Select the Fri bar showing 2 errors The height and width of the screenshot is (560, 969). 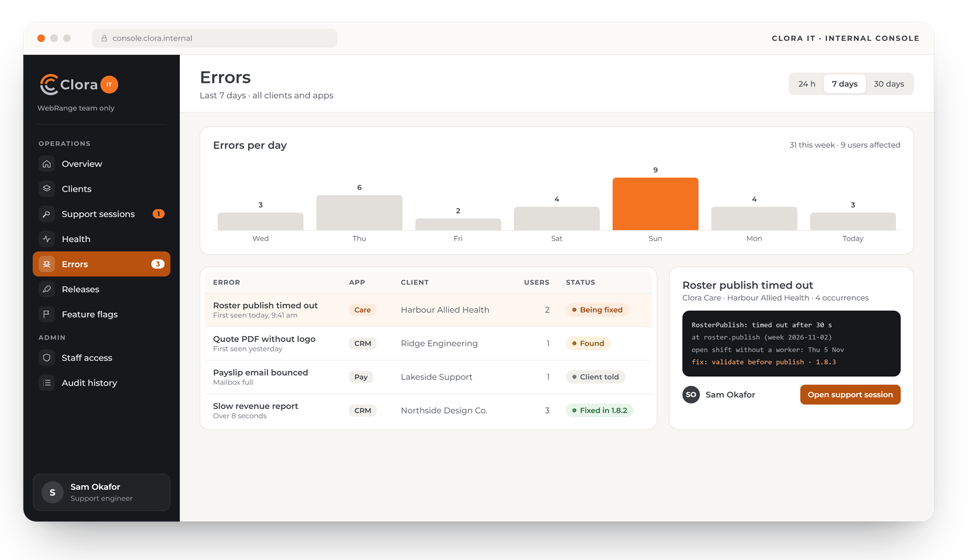pos(458,224)
